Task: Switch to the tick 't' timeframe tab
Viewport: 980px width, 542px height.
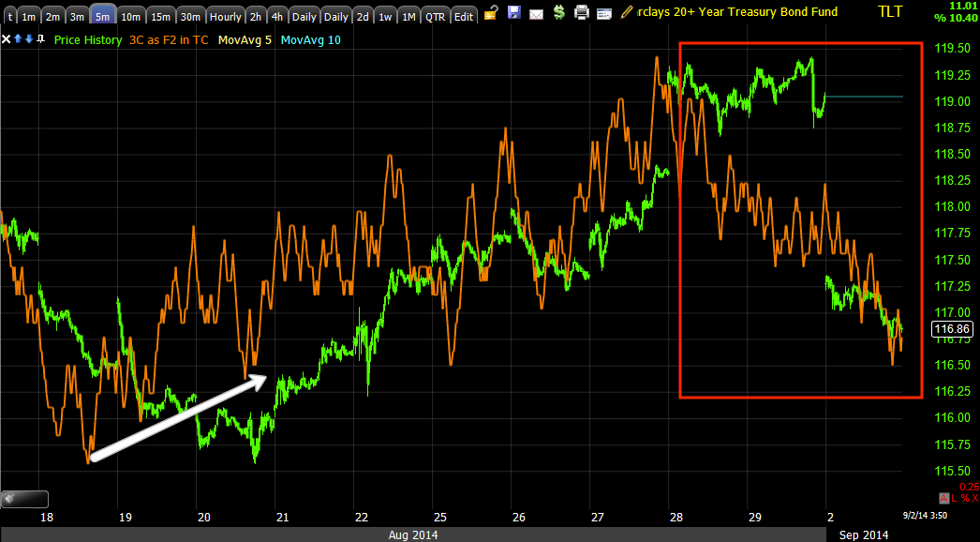Action: (10, 16)
